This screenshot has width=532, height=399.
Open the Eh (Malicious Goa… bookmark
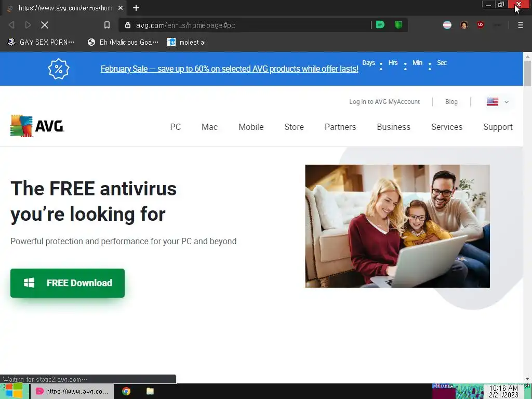[123, 42]
